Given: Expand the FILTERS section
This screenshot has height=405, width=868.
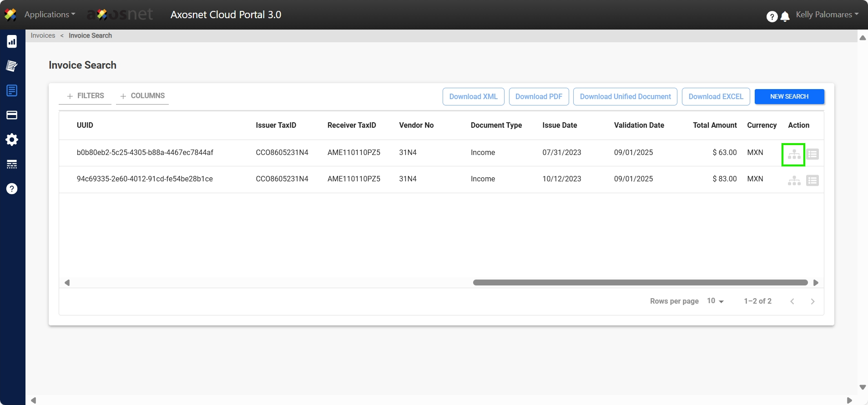Looking at the screenshot, I should 86,96.
